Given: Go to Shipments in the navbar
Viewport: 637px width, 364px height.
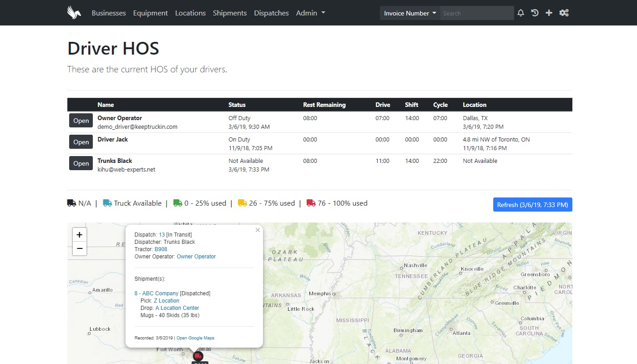Looking at the screenshot, I should click(x=230, y=13).
